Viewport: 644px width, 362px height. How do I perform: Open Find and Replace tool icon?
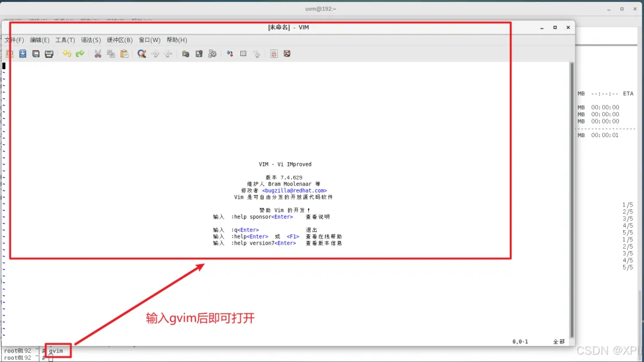pyautogui.click(x=142, y=54)
